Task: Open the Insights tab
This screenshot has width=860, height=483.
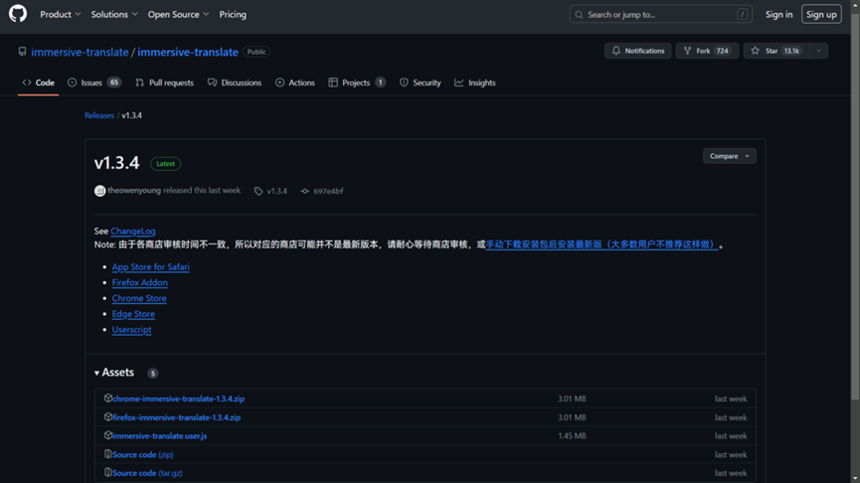Action: [475, 83]
